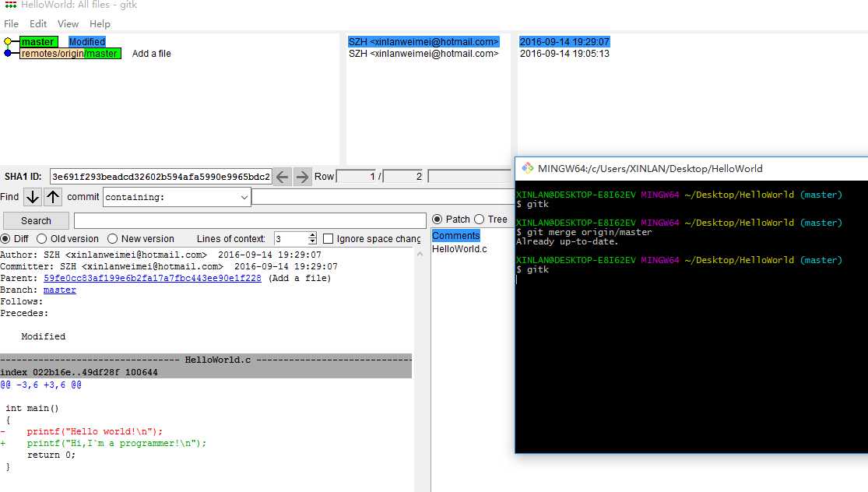Image resolution: width=868 pixels, height=492 pixels.
Task: Select the Patch radio button
Action: point(438,220)
